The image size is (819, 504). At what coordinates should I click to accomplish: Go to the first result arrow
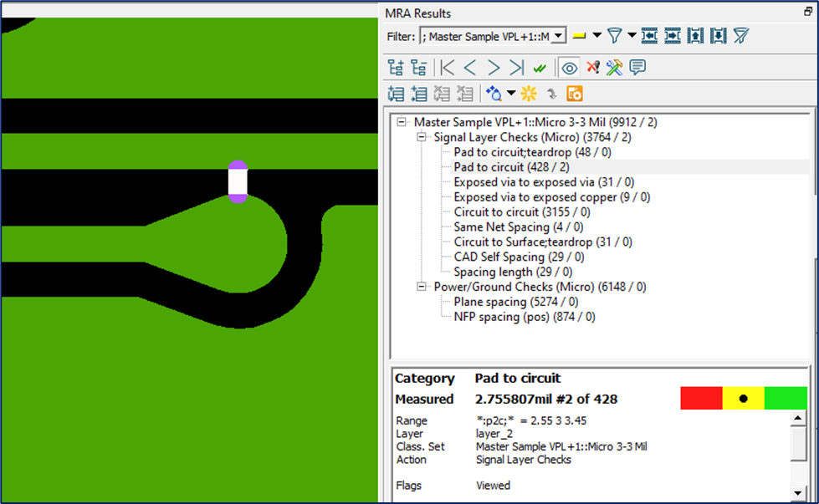(448, 68)
